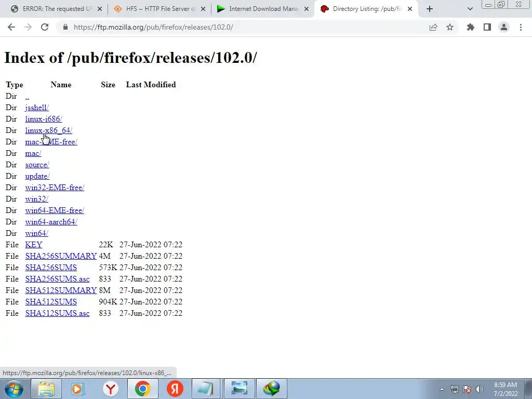Click the volume speaker tray icon

pyautogui.click(x=480, y=389)
